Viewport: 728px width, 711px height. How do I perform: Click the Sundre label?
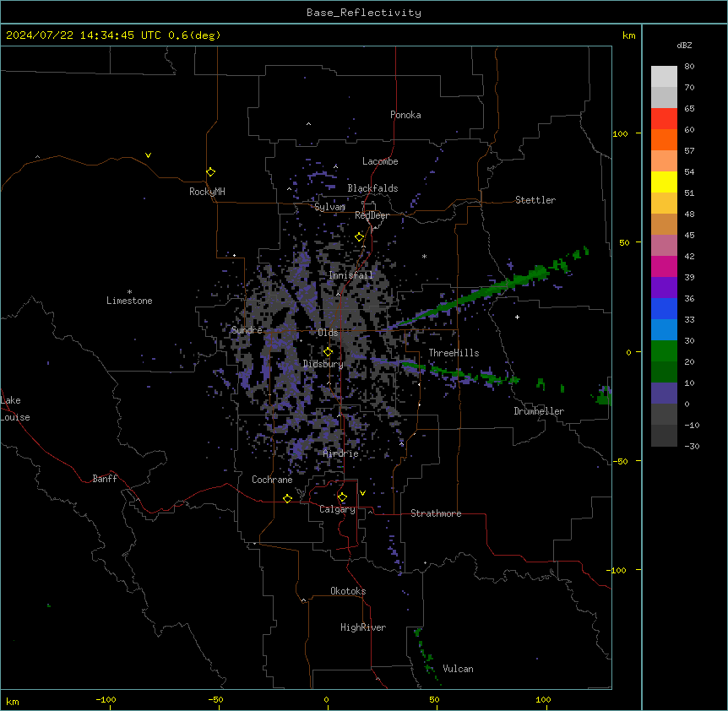(x=247, y=330)
